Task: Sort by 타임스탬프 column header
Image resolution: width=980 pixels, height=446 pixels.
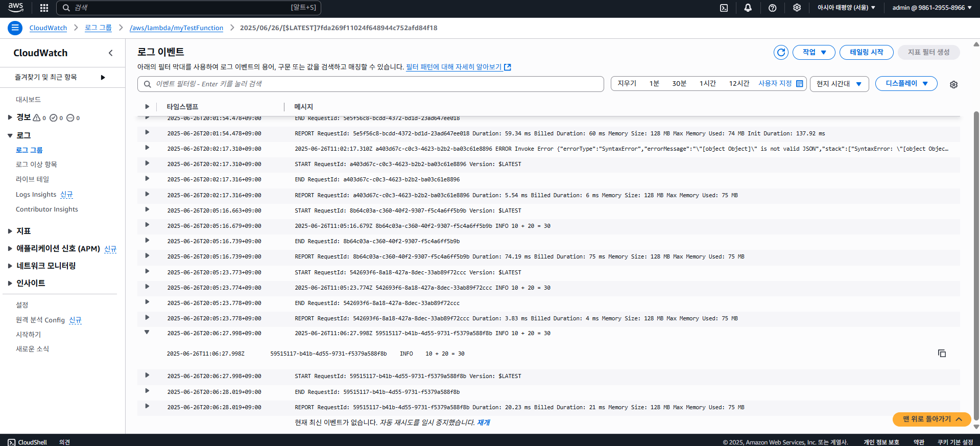Action: (x=182, y=107)
